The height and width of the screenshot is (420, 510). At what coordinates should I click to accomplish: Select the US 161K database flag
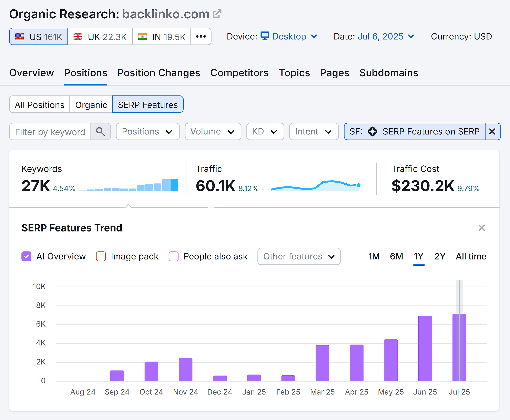click(39, 37)
